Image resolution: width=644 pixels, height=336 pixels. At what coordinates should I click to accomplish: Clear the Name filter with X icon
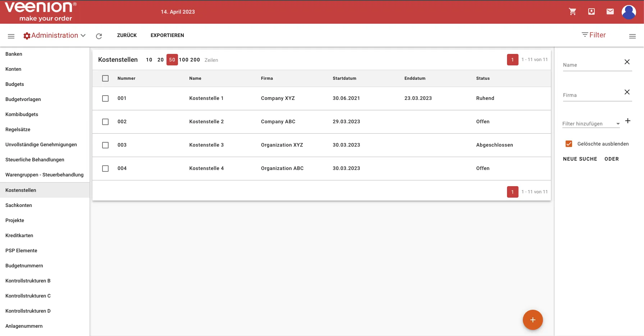[627, 62]
